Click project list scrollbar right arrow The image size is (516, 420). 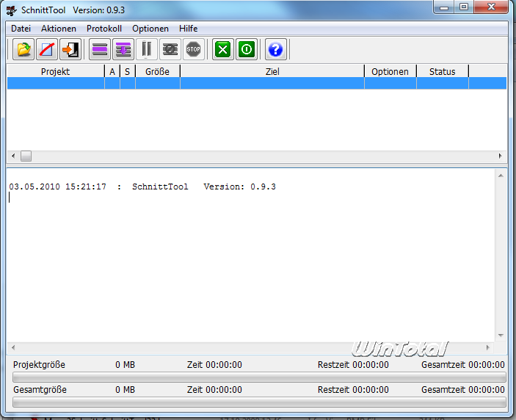coord(500,156)
